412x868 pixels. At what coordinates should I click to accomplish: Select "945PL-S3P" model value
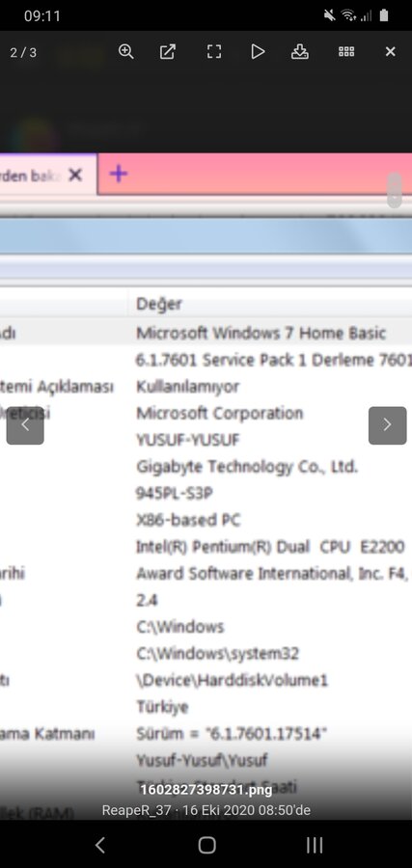(x=175, y=493)
